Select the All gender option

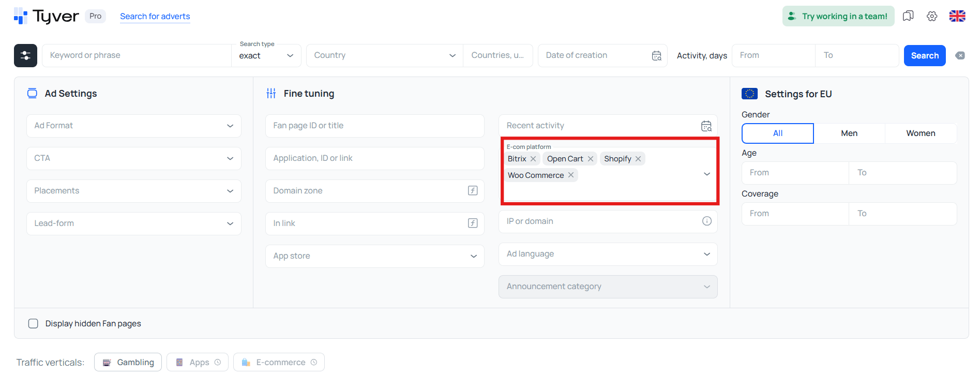(x=778, y=133)
